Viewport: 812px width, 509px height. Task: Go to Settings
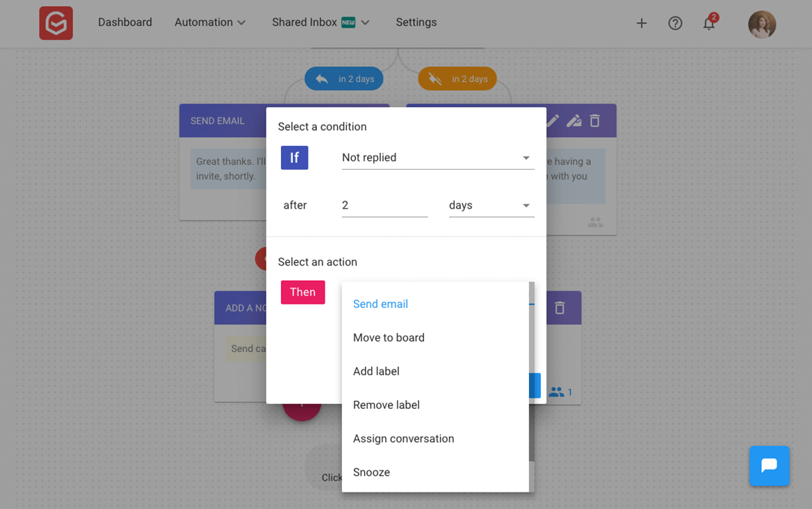coord(416,22)
